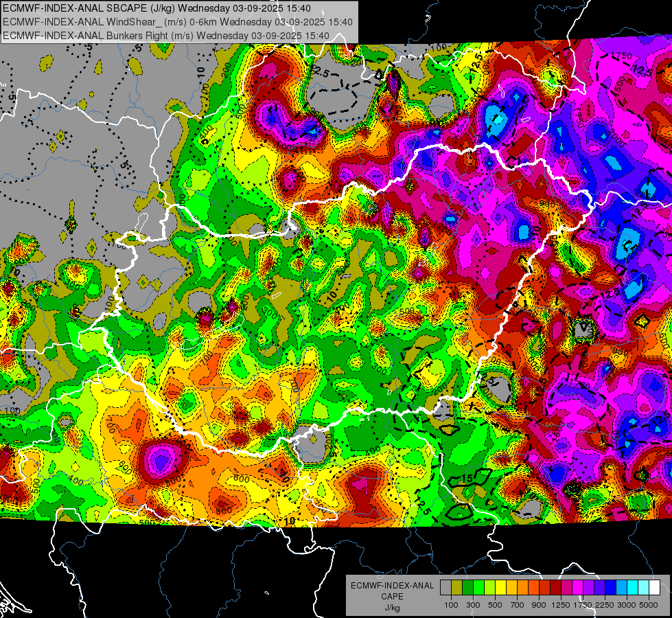Viewport: 672px width, 618px height.
Task: Click the gray swatch in the CAPE legend
Action: click(x=445, y=588)
